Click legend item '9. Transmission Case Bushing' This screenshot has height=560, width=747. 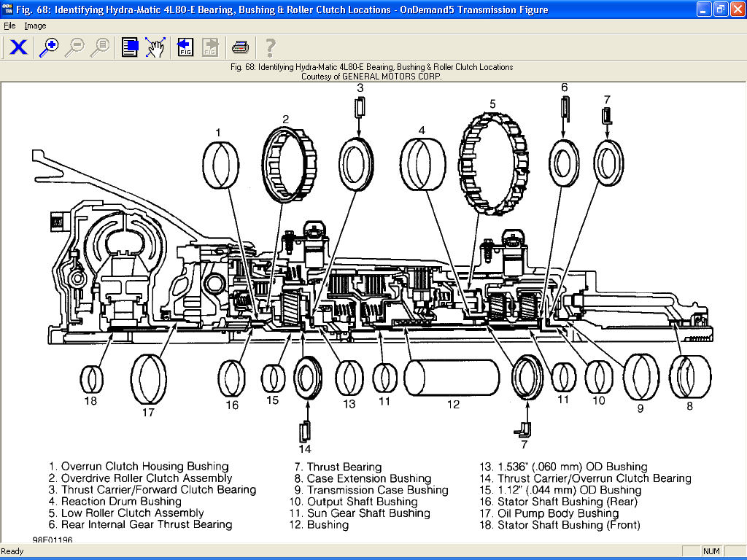point(371,490)
